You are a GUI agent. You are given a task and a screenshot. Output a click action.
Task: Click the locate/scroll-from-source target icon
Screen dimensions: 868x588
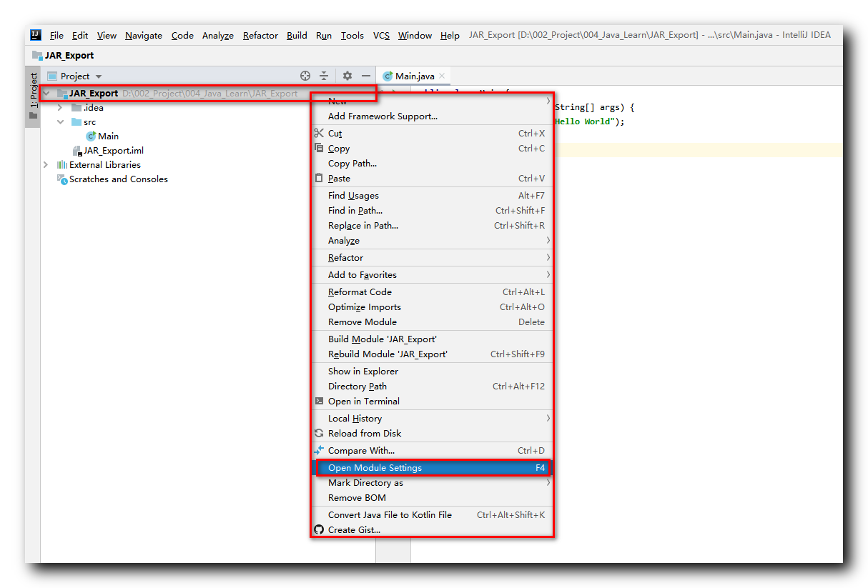tap(305, 76)
